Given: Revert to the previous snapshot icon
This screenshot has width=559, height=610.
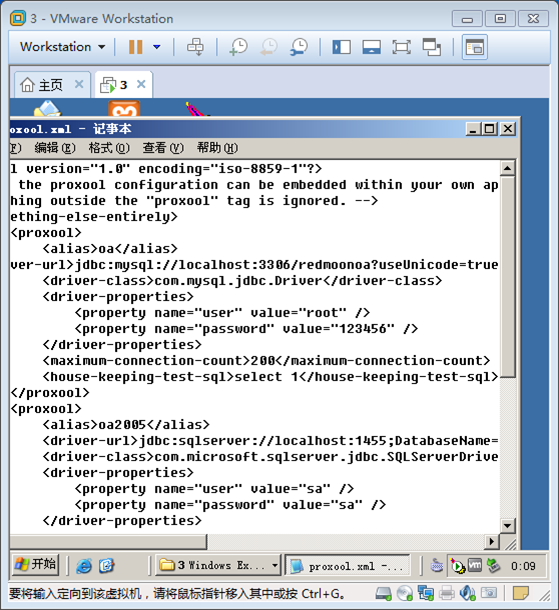Looking at the screenshot, I should (269, 47).
